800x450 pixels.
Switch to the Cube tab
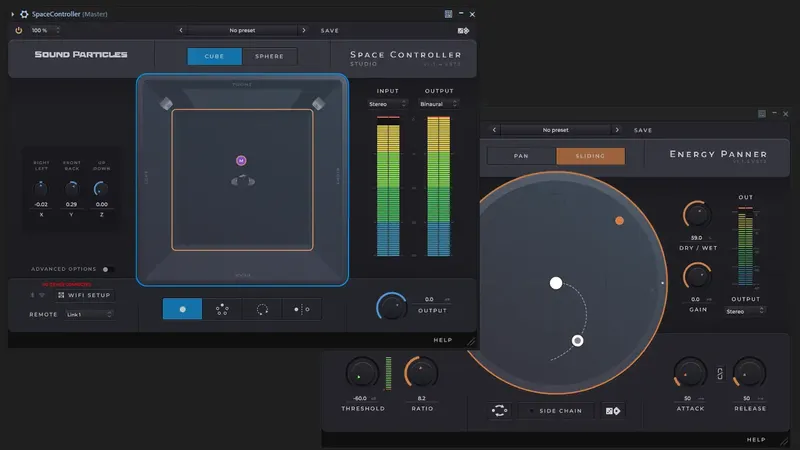pos(214,56)
